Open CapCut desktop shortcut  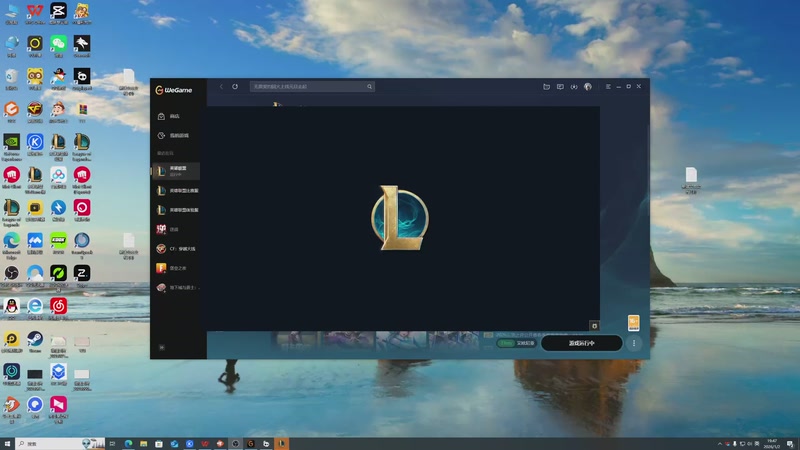[58, 14]
